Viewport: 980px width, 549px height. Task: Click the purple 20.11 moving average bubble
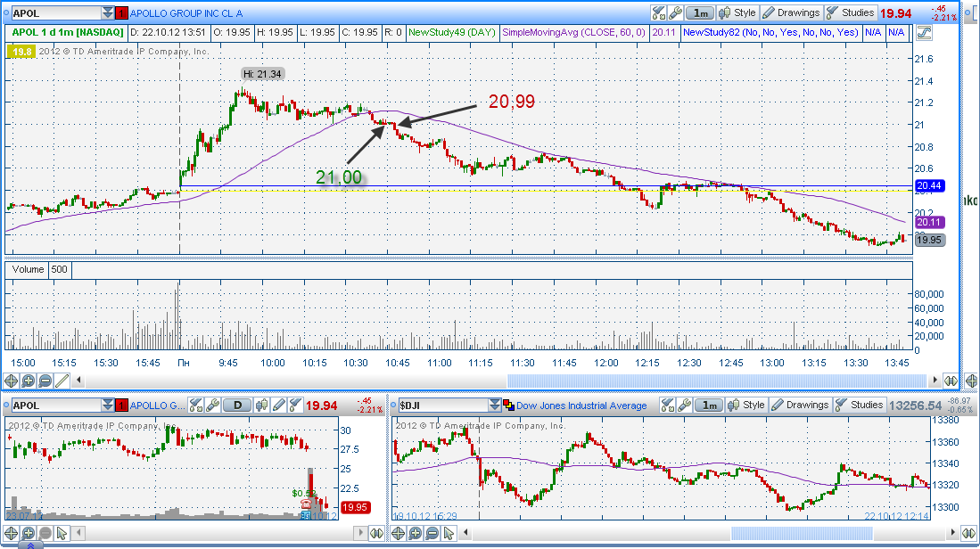(x=929, y=222)
